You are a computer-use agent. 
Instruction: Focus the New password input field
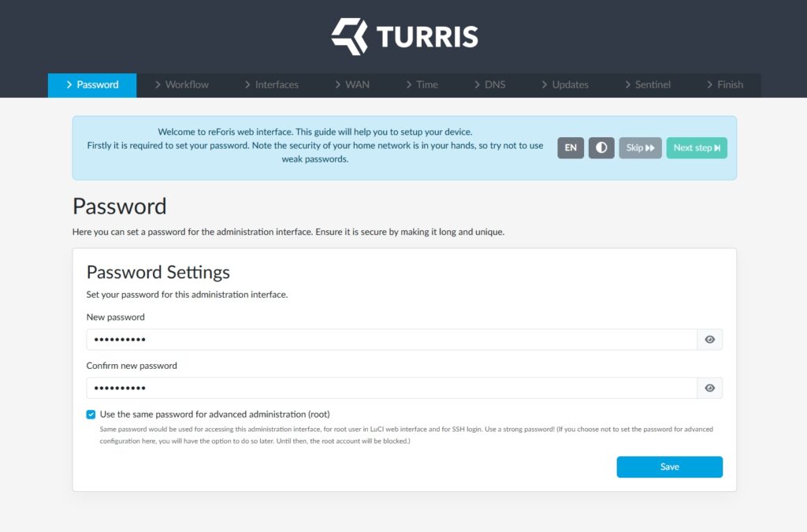point(392,340)
